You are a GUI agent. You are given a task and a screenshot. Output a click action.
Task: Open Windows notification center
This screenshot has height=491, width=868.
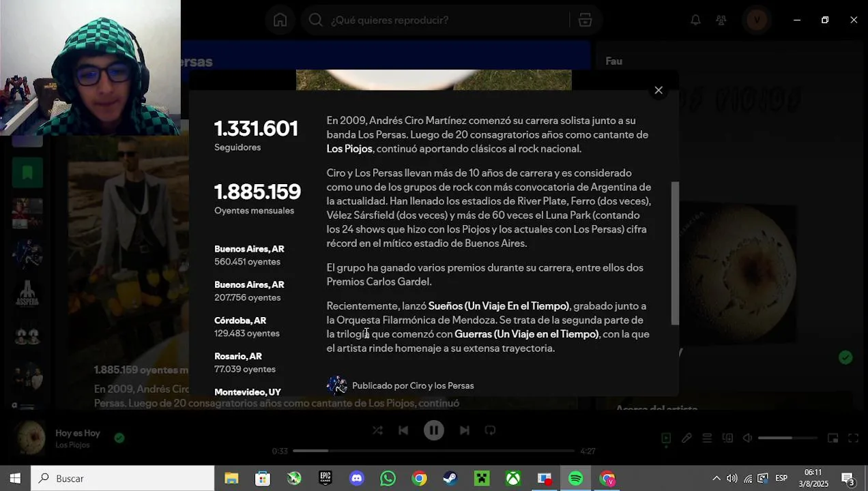click(x=848, y=479)
